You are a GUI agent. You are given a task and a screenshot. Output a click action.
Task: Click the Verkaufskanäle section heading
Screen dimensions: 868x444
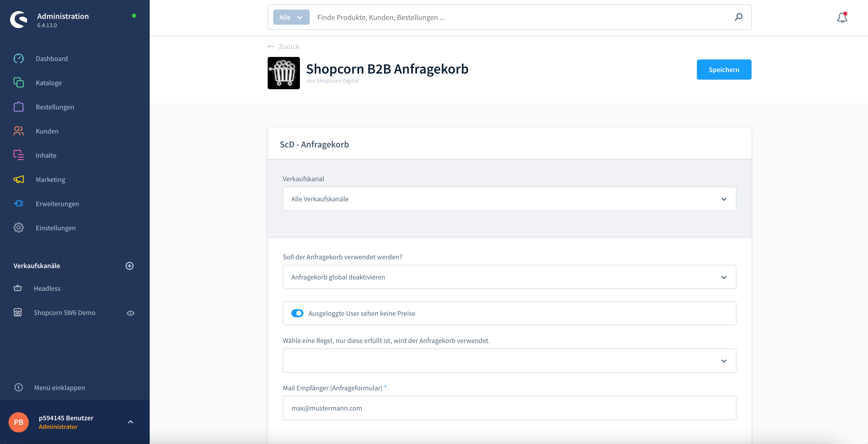tap(37, 266)
